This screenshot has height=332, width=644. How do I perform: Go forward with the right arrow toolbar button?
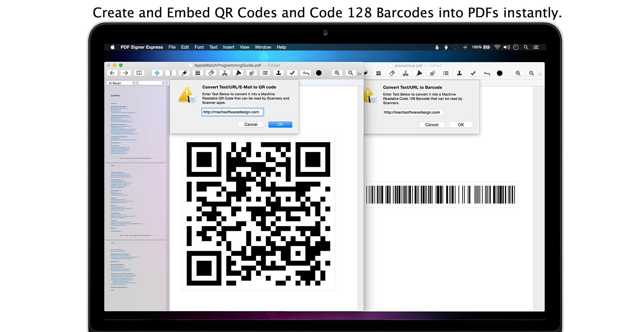(x=125, y=73)
